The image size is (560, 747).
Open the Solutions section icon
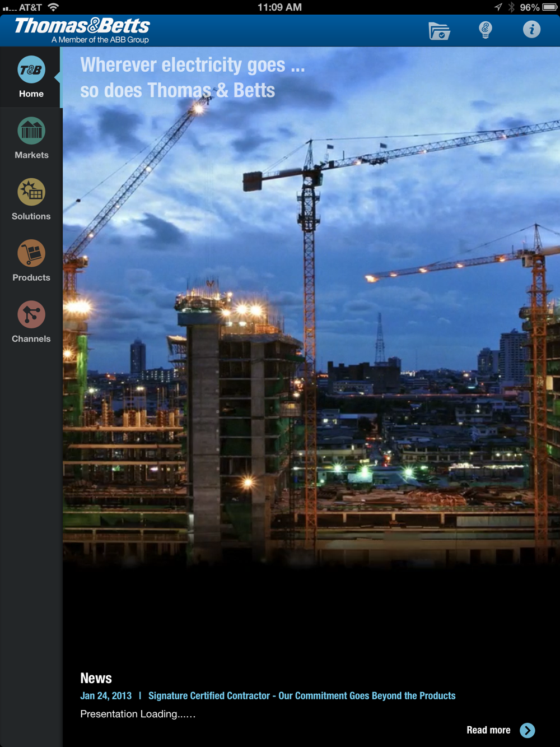31,192
